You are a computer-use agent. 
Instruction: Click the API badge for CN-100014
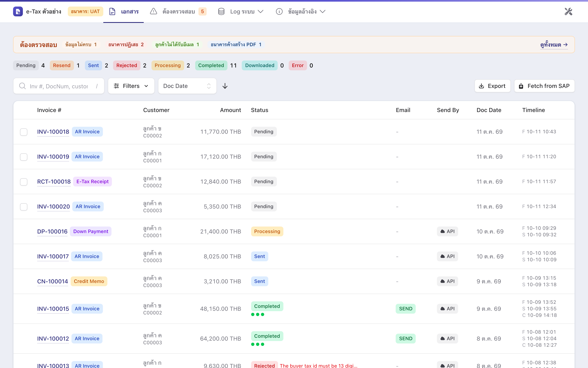(x=447, y=281)
